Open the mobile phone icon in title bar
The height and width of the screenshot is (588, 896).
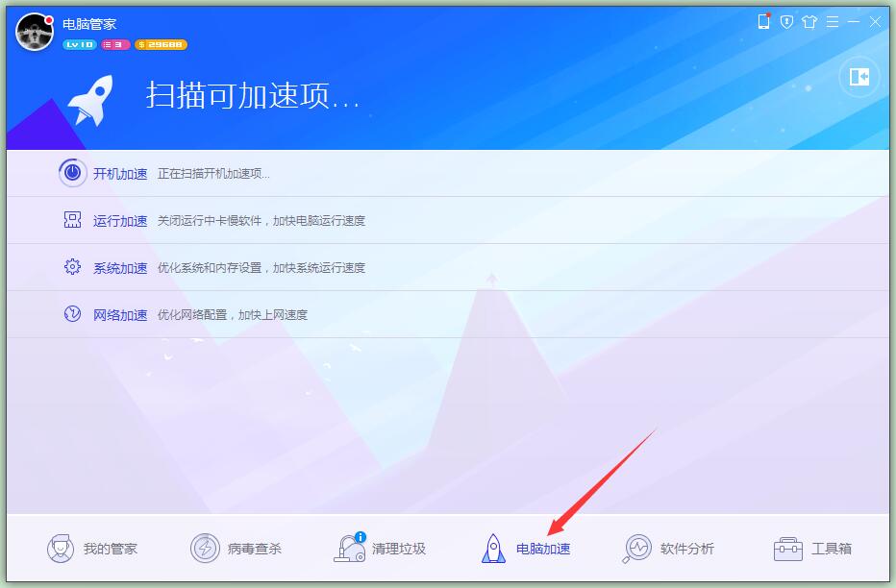764,22
